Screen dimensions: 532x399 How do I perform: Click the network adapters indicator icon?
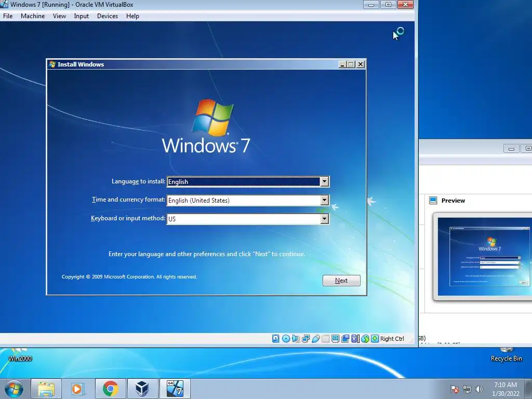point(305,339)
